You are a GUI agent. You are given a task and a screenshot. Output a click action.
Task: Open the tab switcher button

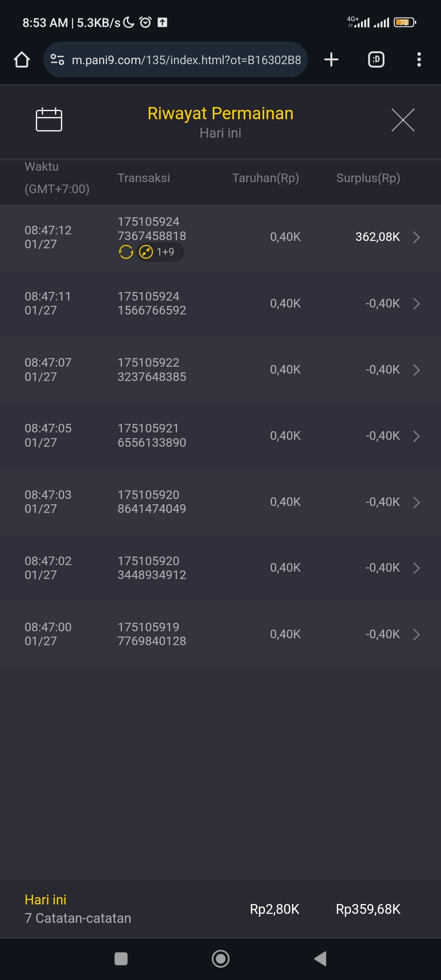(376, 60)
